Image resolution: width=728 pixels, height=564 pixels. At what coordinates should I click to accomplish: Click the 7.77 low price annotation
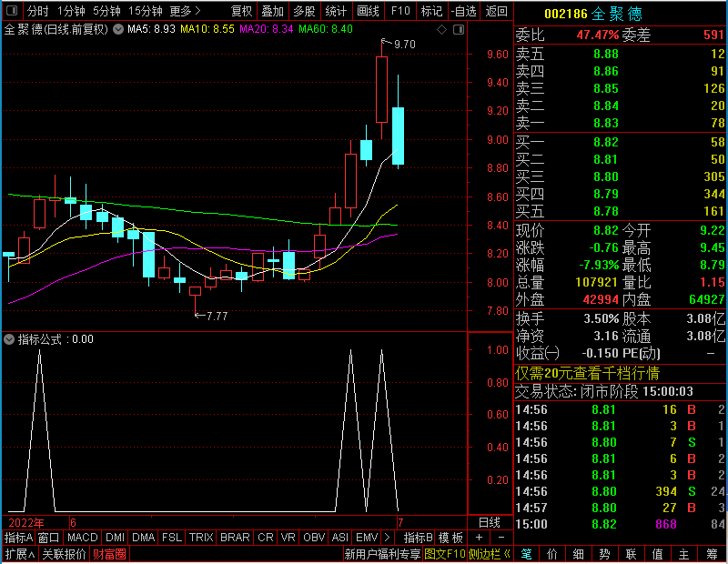coord(217,317)
